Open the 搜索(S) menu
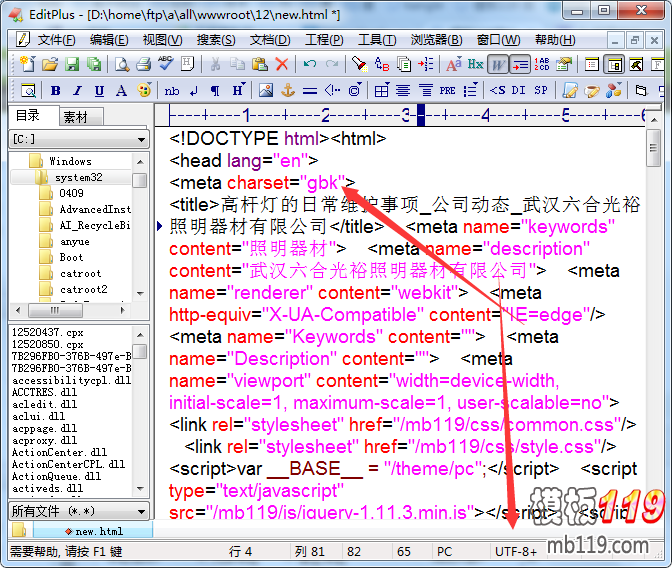This screenshot has height=568, width=672. [x=216, y=40]
